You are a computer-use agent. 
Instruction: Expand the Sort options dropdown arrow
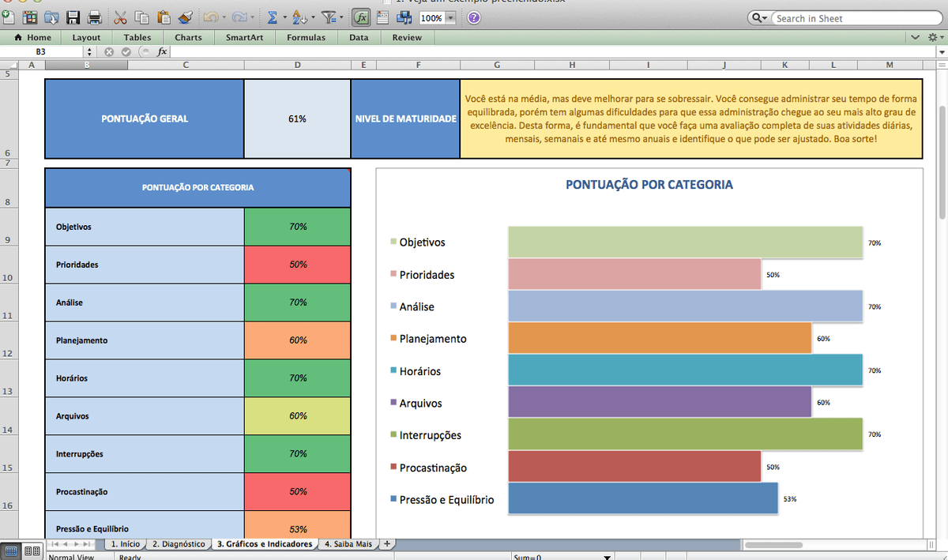(x=313, y=17)
